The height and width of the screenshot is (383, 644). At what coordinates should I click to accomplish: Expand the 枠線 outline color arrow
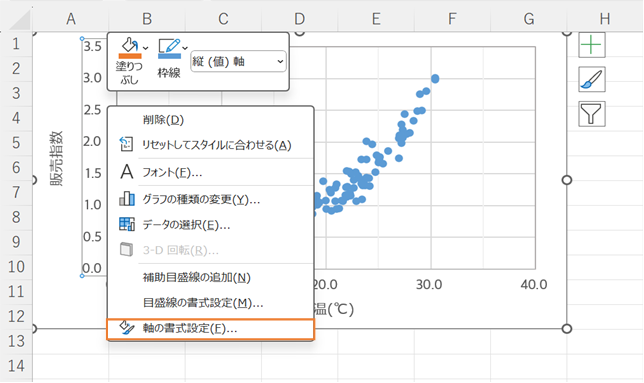pyautogui.click(x=185, y=48)
